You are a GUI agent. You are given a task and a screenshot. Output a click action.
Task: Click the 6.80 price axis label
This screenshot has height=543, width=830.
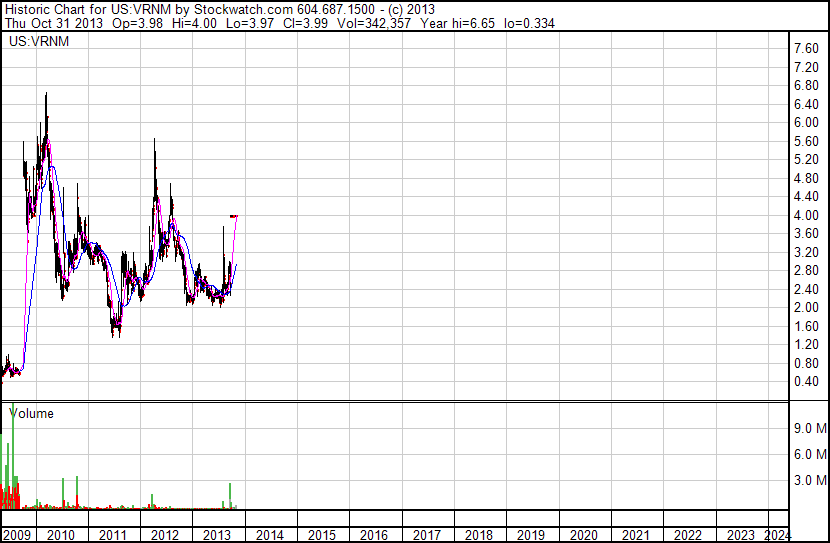pos(807,86)
